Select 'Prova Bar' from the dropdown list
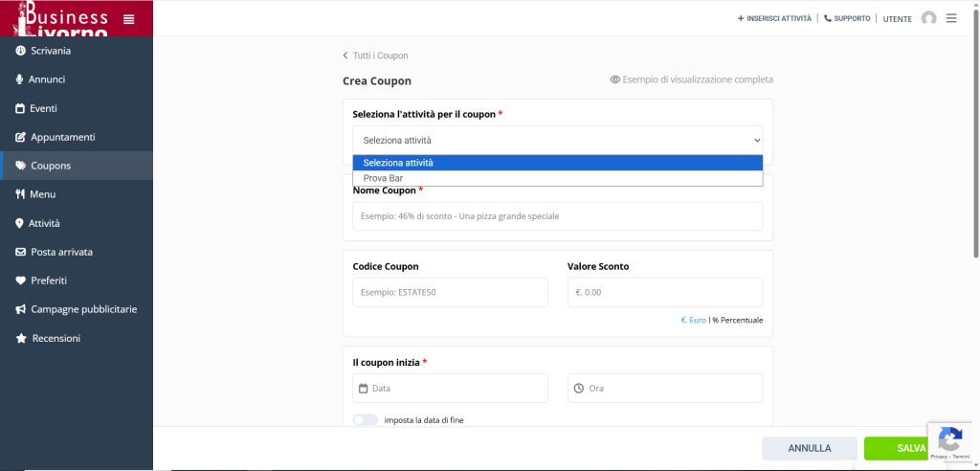Screen dimensions: 980x471 tap(383, 178)
